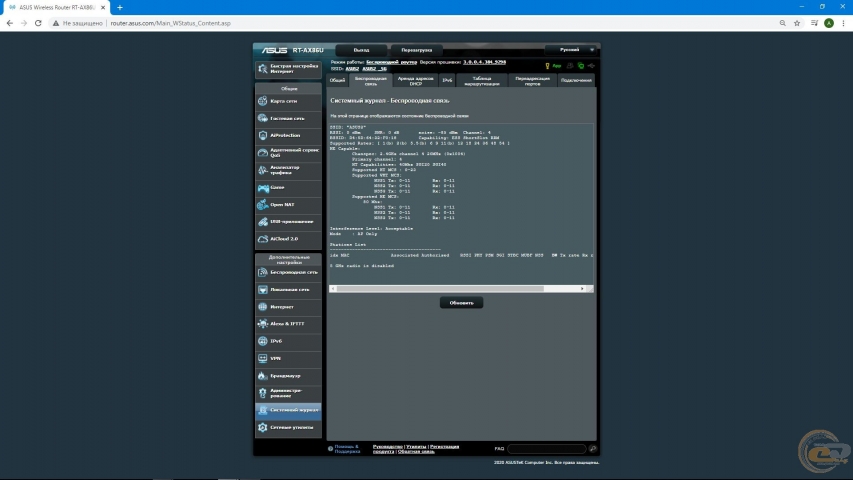Open the Сетевые утилиты tools icon
853x480 pixels.
point(263,428)
